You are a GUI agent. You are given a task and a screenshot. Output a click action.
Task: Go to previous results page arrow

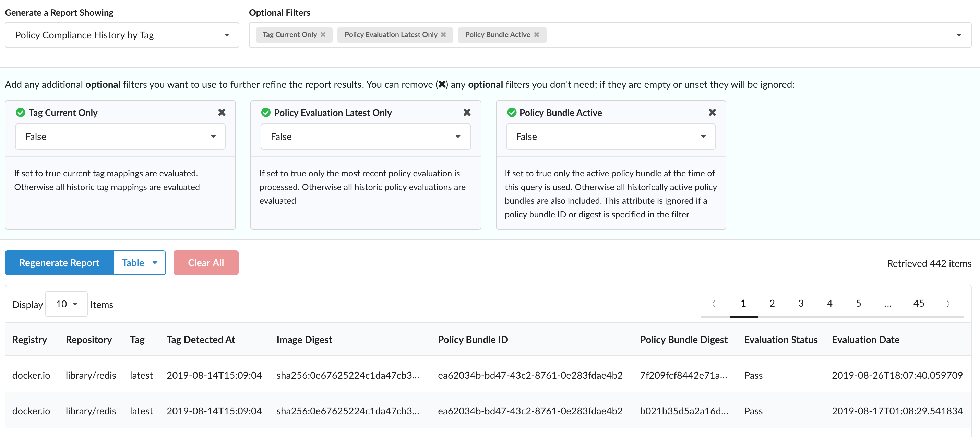point(714,304)
